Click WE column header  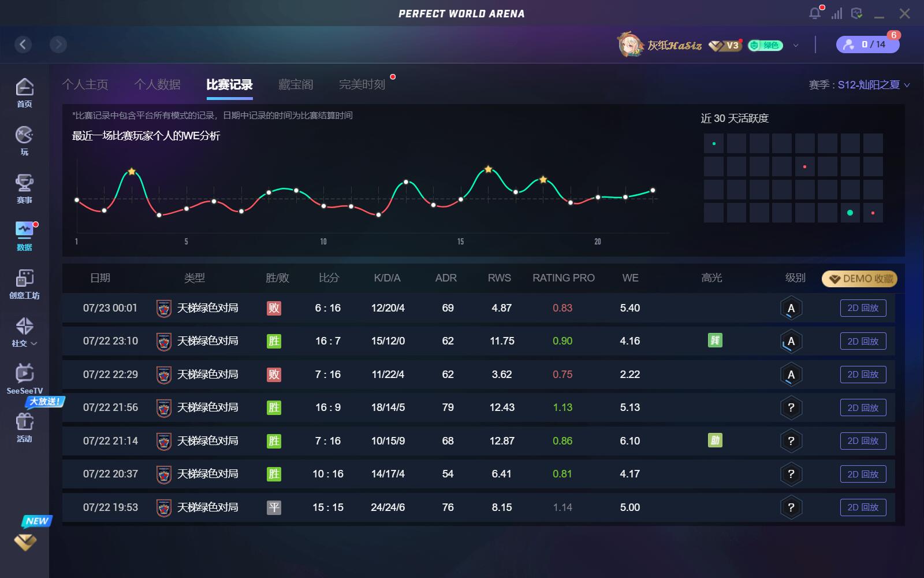pyautogui.click(x=630, y=278)
